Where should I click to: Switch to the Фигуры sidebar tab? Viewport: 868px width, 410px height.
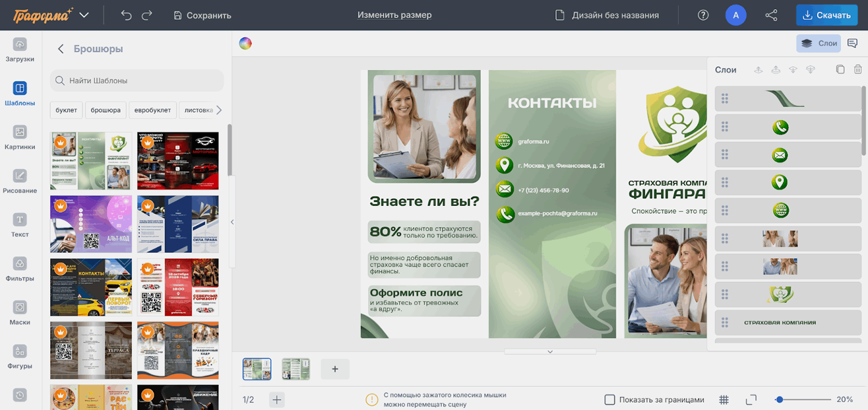[20, 356]
